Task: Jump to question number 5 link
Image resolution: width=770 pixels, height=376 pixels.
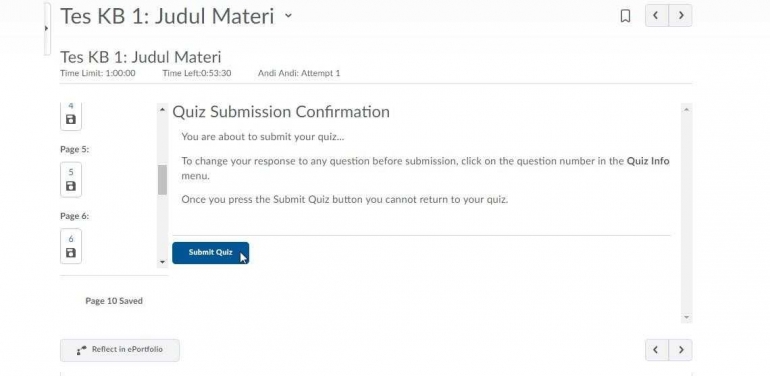Action: tap(71, 172)
